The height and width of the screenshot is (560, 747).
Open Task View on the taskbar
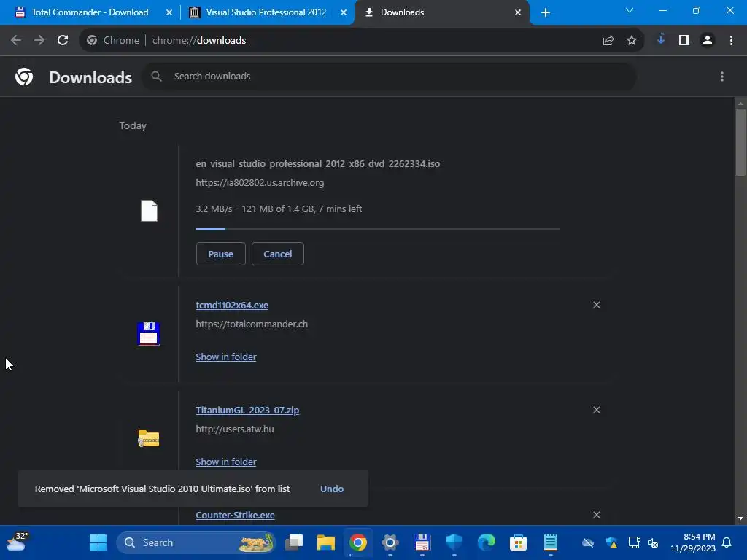click(294, 542)
